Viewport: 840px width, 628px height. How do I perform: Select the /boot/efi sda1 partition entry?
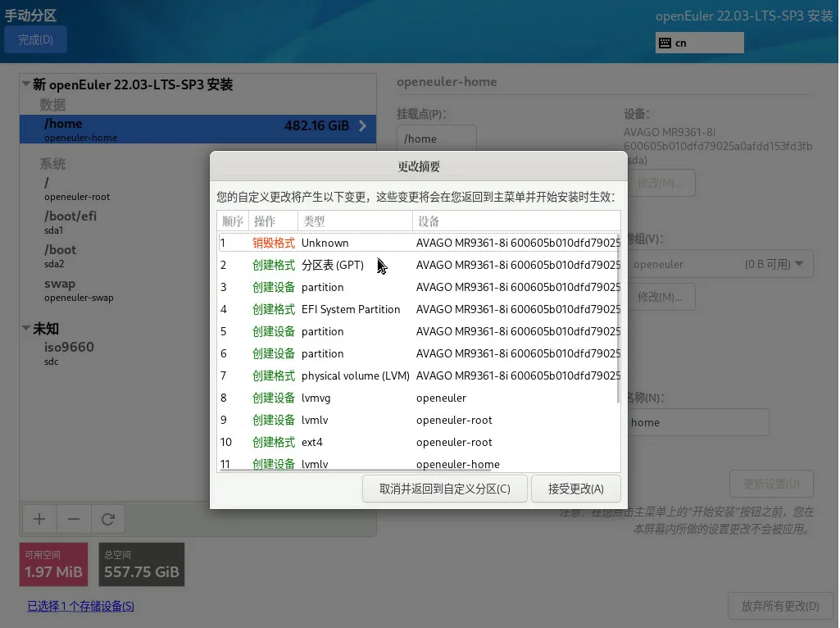point(114,222)
